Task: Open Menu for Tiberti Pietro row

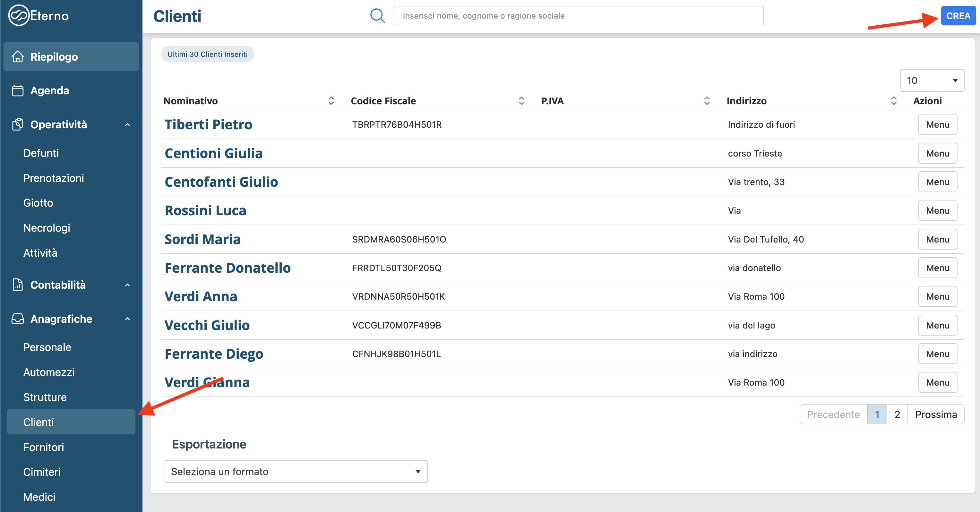Action: point(937,124)
